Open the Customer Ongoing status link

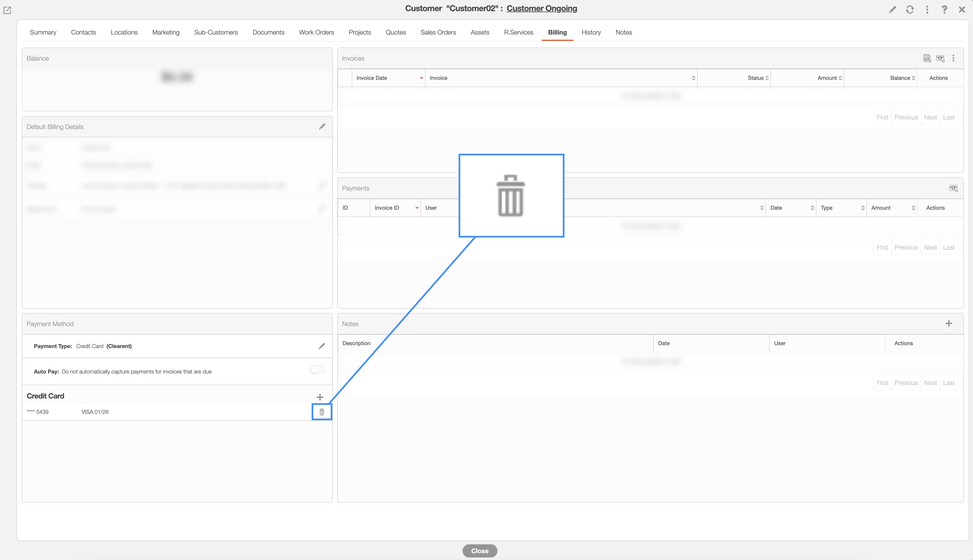click(x=542, y=8)
